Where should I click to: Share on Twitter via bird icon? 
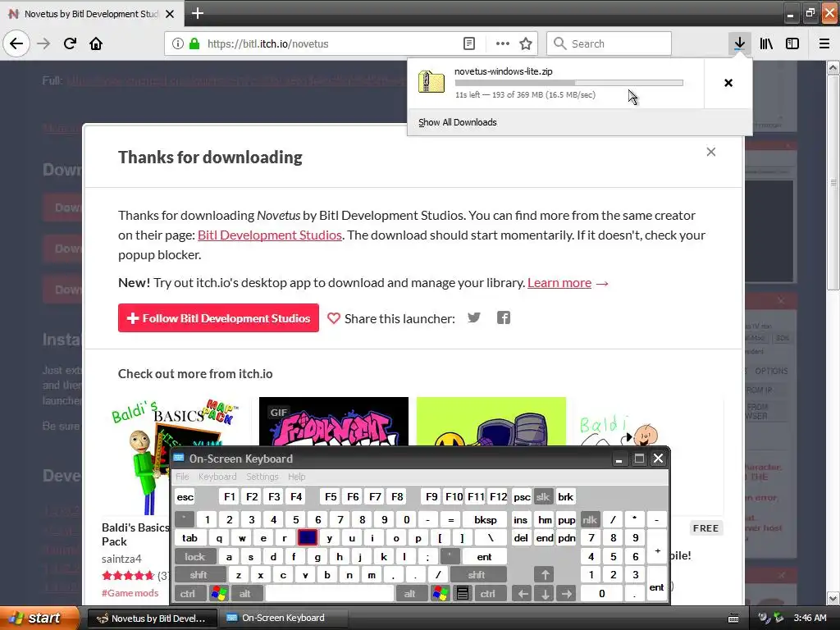point(474,317)
